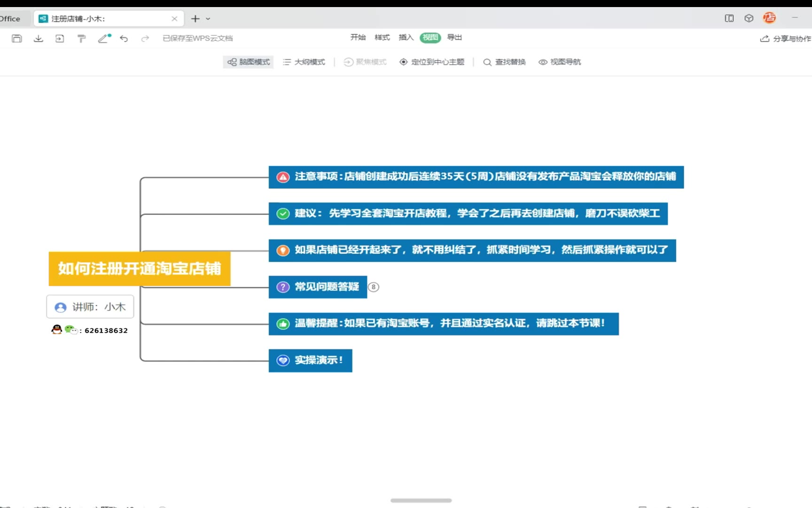This screenshot has width=812, height=508.
Task: Click 定位到中心主题 button
Action: pyautogui.click(x=432, y=62)
